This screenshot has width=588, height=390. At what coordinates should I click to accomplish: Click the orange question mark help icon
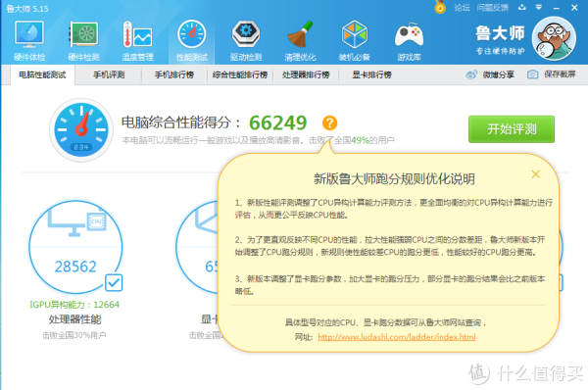click(x=329, y=122)
